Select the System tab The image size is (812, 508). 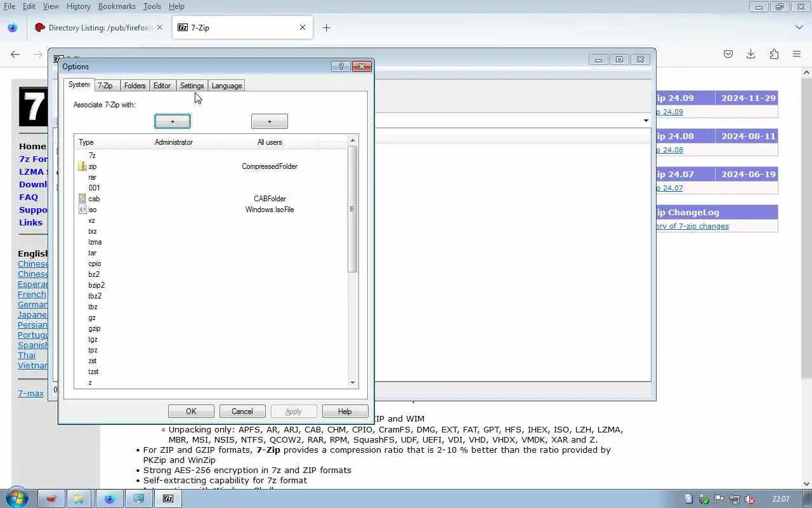79,84
